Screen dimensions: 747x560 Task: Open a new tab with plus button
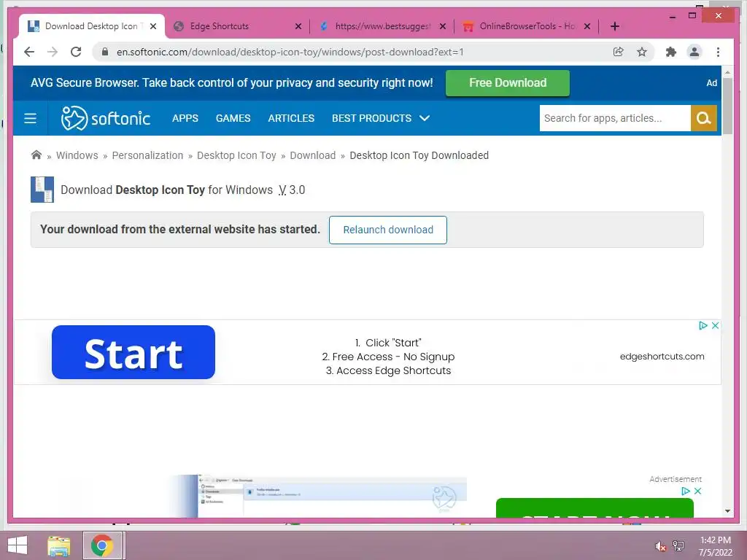point(614,26)
